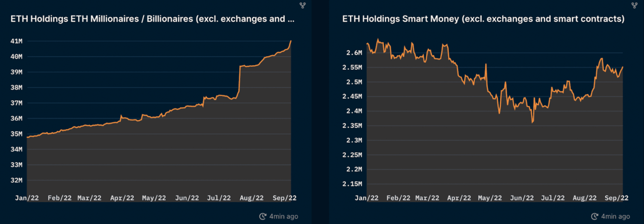Click the 2.35M y-axis label
The image size is (644, 224).
pyautogui.click(x=352, y=126)
